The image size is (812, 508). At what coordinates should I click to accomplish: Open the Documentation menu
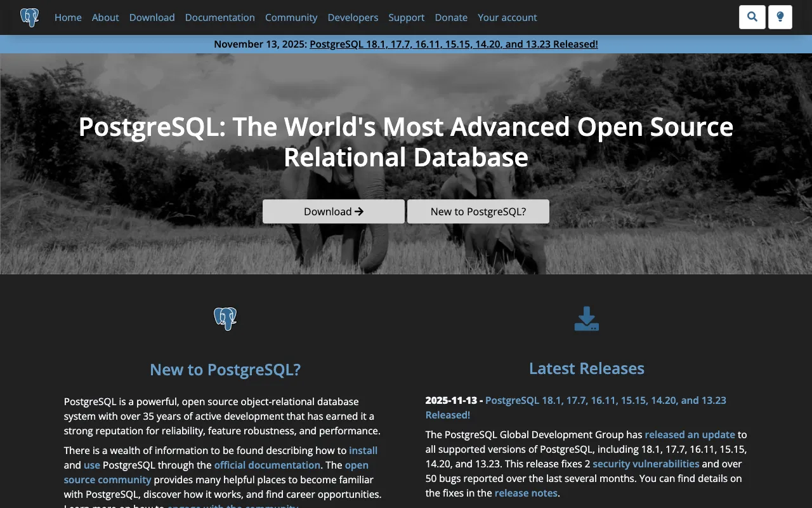[x=219, y=17]
